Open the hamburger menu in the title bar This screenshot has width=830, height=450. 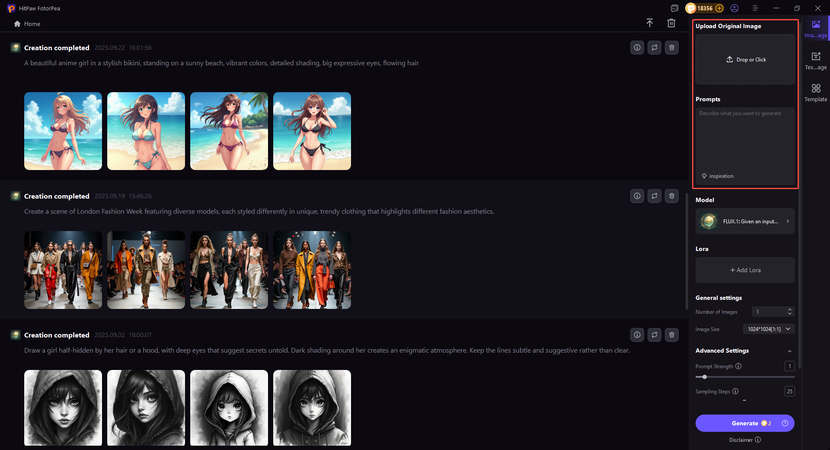(755, 8)
